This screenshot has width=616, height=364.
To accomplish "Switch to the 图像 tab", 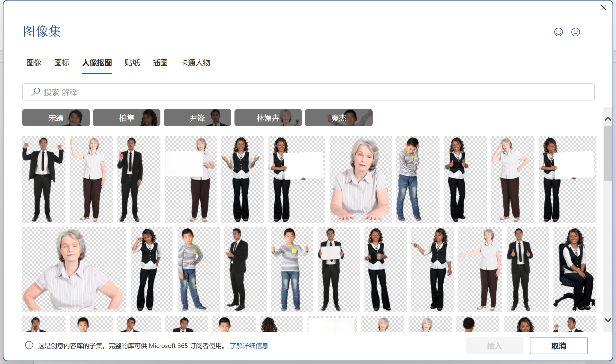I will tap(34, 63).
